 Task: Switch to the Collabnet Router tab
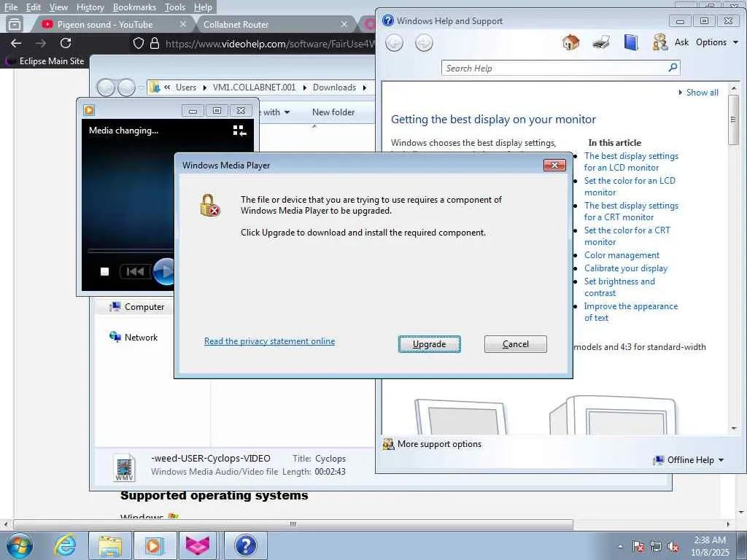point(236,24)
